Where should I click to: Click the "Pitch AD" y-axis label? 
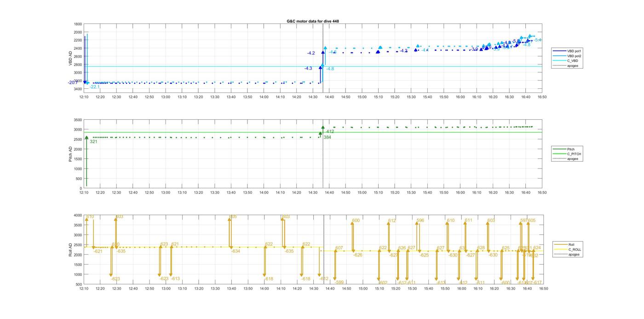[71, 154]
